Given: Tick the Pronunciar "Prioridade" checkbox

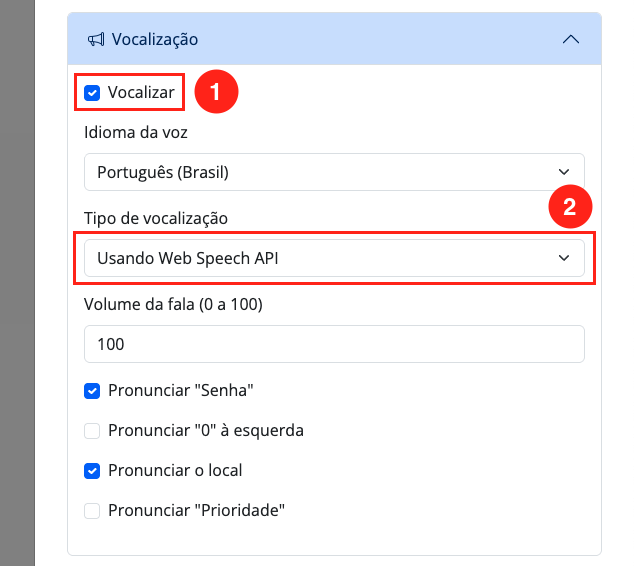Looking at the screenshot, I should (92, 510).
